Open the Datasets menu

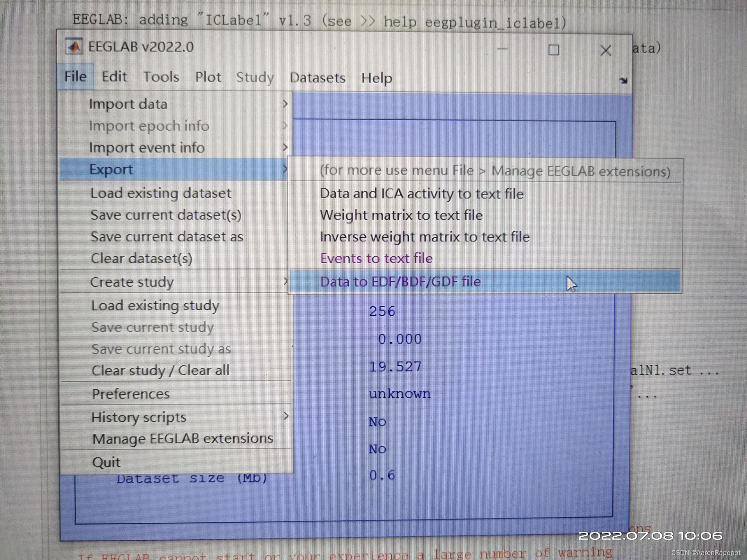click(317, 78)
